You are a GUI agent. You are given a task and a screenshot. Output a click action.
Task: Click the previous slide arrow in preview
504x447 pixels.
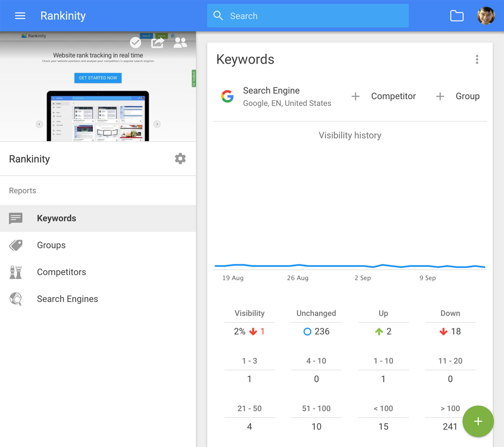point(39,124)
